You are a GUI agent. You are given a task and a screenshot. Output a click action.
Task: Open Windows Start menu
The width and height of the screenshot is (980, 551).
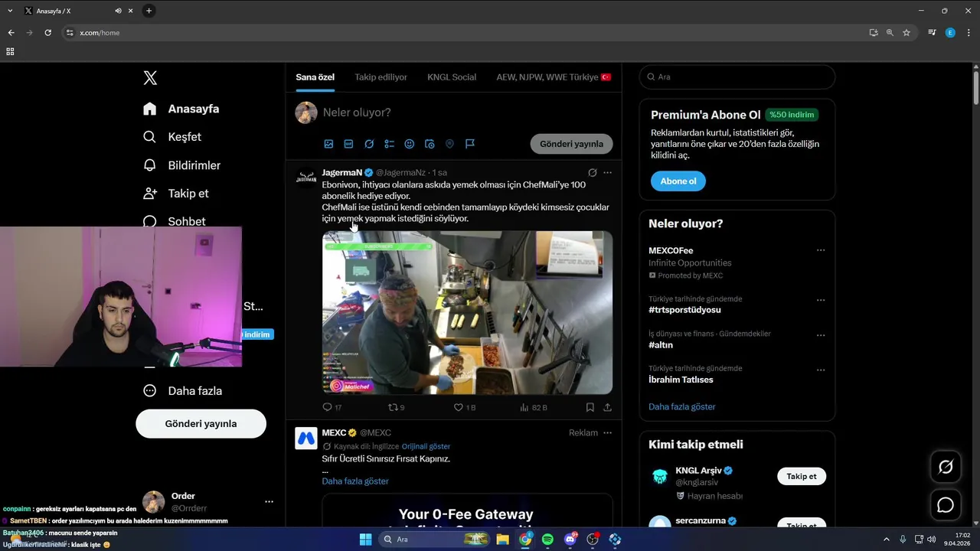click(365, 540)
